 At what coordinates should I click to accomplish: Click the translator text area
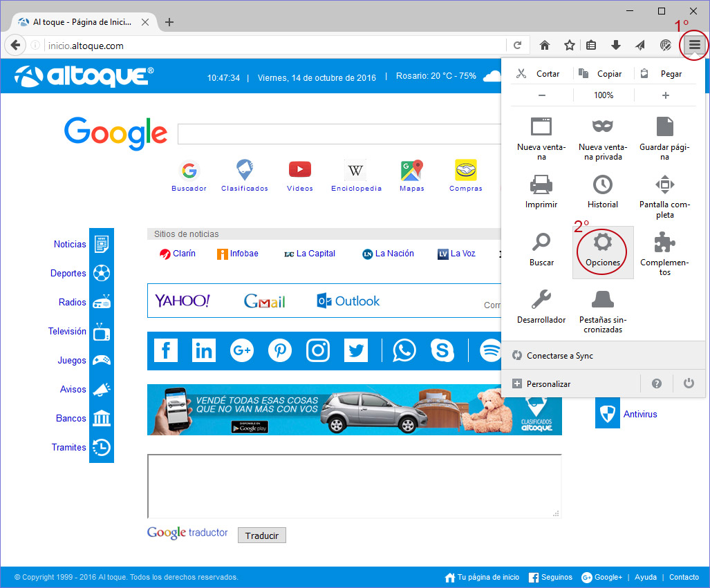[x=354, y=486]
